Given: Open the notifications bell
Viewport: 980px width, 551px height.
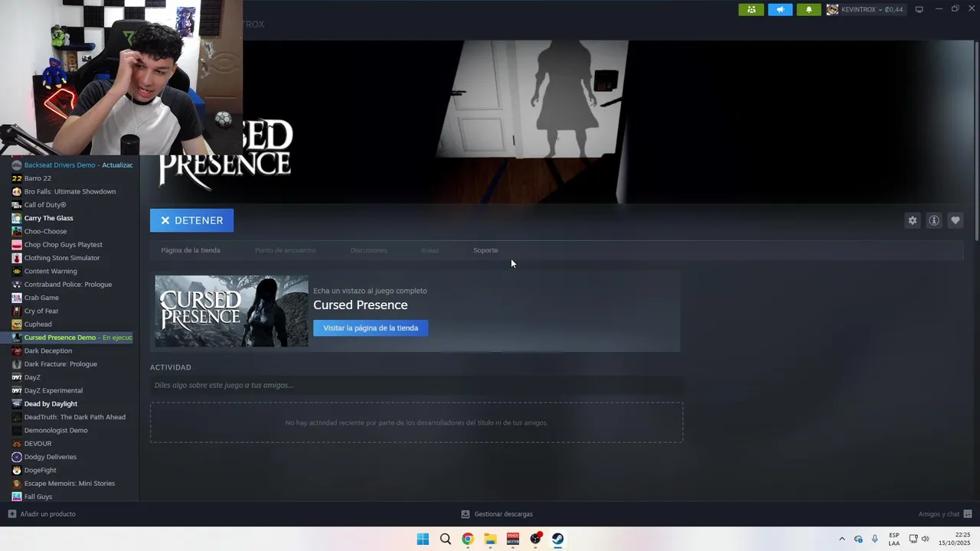Looking at the screenshot, I should pyautogui.click(x=808, y=9).
